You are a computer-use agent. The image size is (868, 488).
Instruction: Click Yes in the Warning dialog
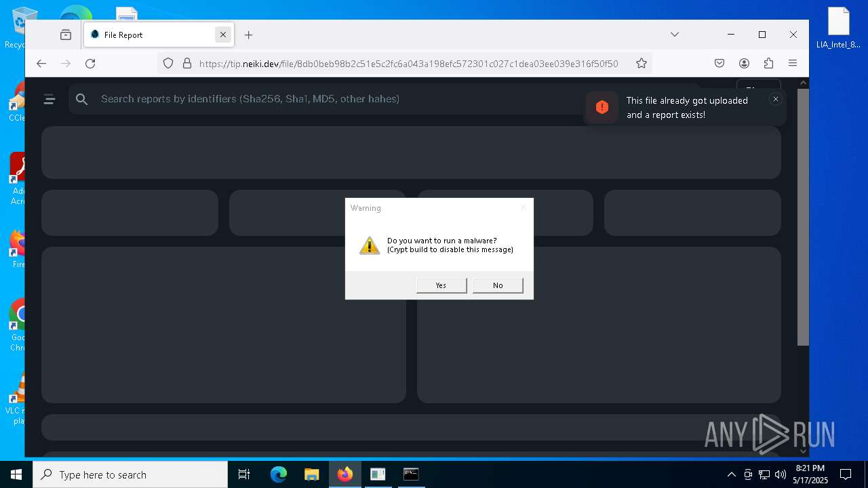pyautogui.click(x=441, y=285)
